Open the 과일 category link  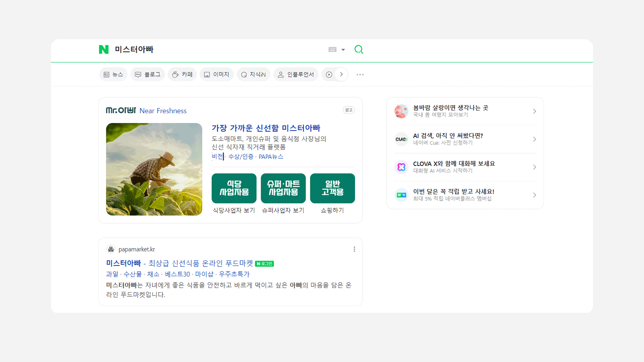pyautogui.click(x=112, y=274)
